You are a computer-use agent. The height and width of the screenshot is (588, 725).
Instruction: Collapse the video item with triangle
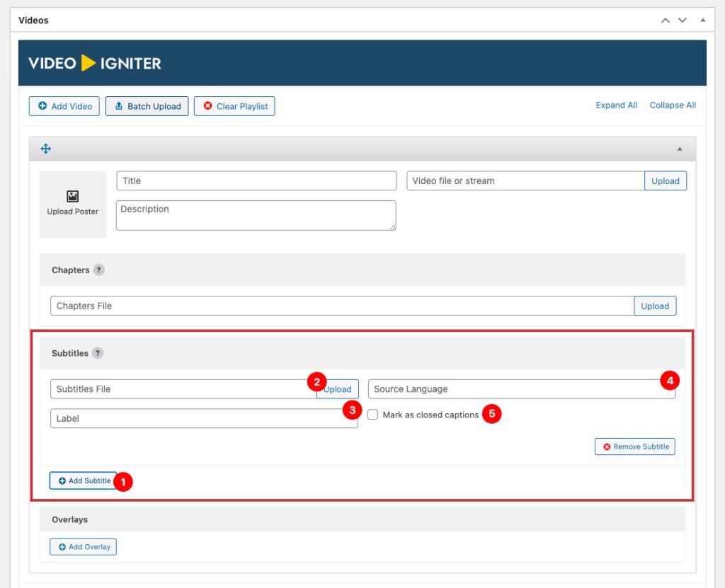point(680,149)
